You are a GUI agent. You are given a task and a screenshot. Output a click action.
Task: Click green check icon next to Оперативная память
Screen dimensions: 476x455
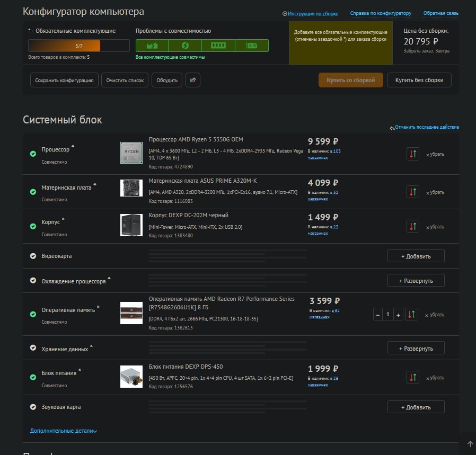click(33, 314)
